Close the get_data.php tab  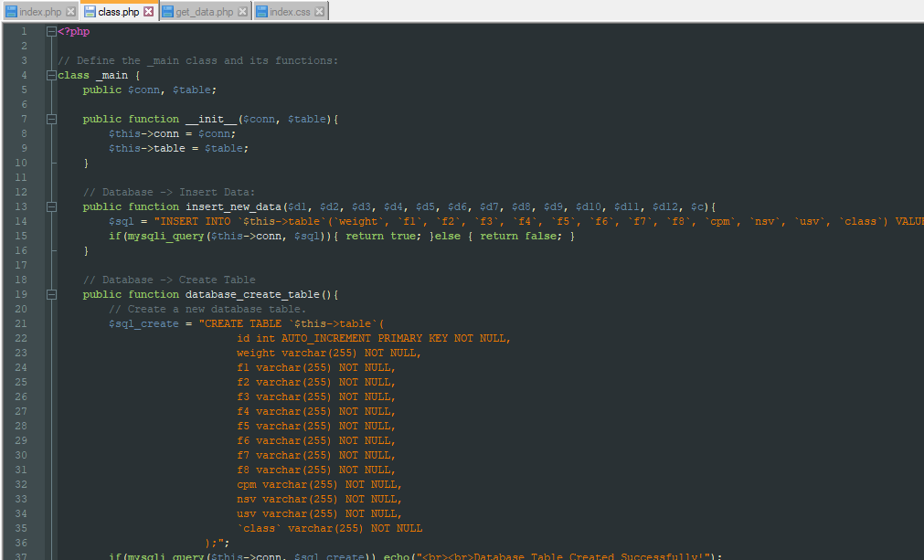(241, 12)
